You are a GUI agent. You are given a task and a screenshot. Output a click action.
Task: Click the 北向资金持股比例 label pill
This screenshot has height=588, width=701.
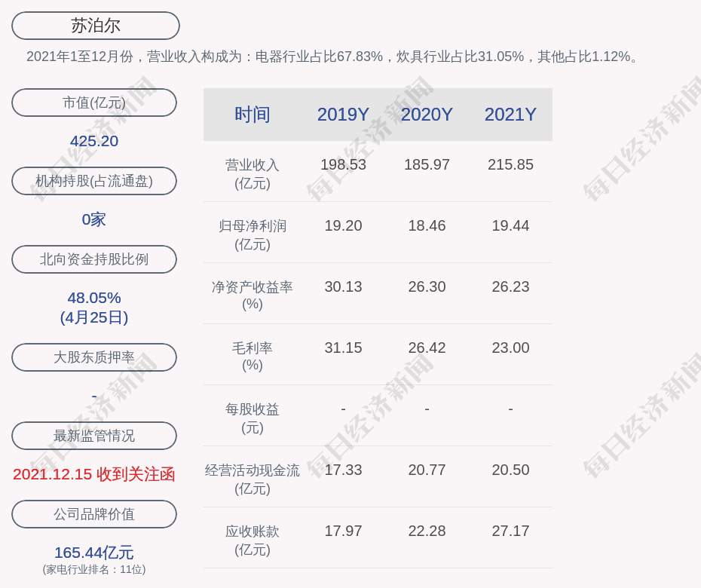[x=94, y=259]
